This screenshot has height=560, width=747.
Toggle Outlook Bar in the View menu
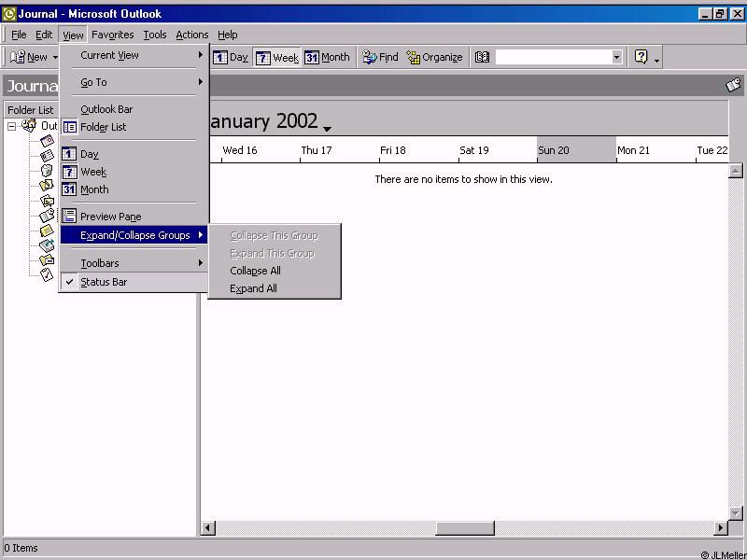pyautogui.click(x=134, y=109)
